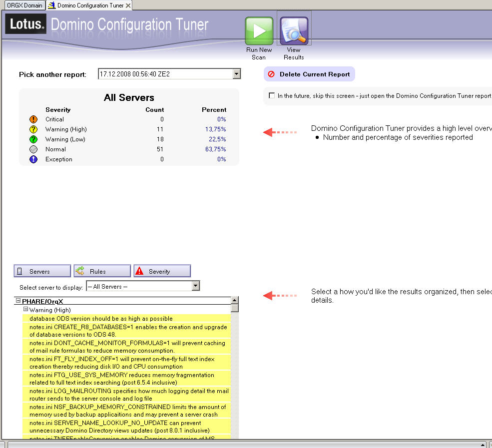Organize results by Servers

pyautogui.click(x=42, y=271)
